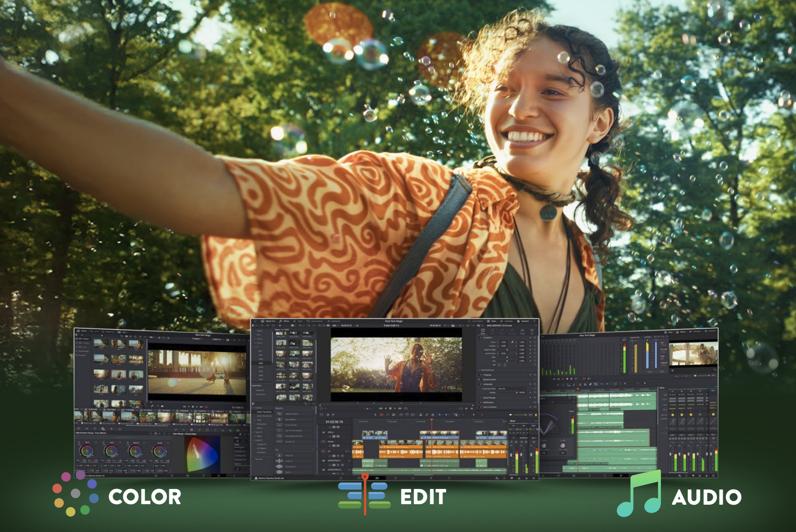Screen dimensions: 796x532
Task: Stop playback in Edit window viewer
Action: [390, 408]
